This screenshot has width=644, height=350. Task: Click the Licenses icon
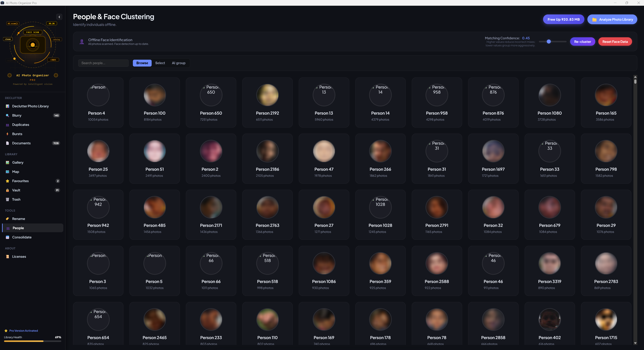pos(8,256)
